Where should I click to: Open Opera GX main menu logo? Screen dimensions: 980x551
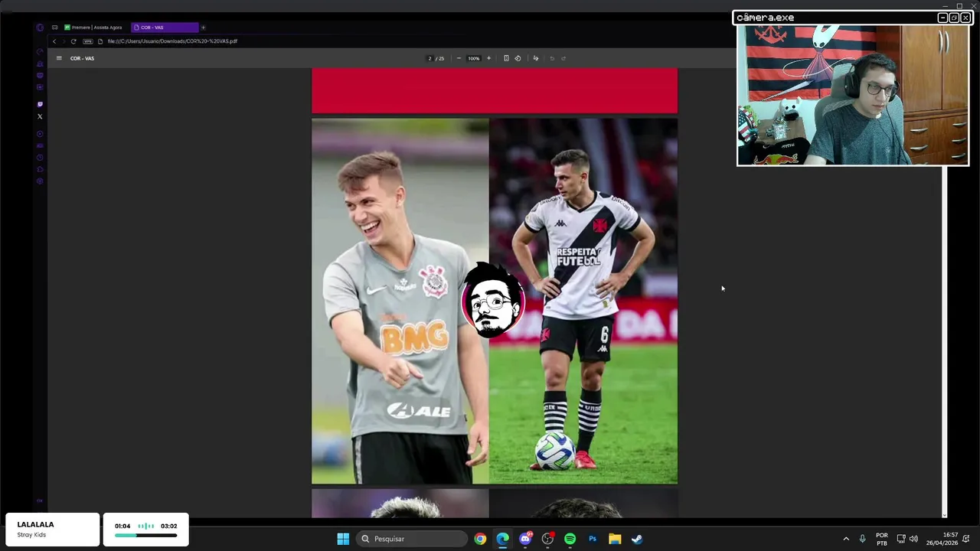point(40,28)
